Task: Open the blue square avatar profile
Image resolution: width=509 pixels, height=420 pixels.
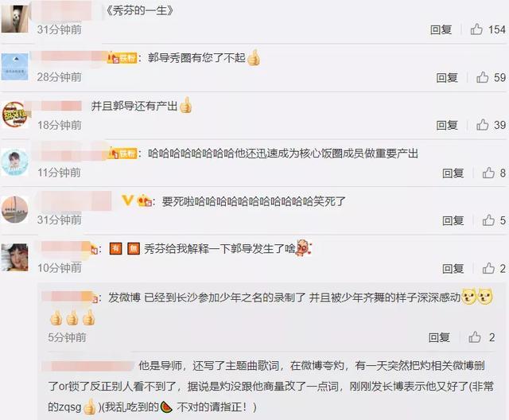Action: [x=15, y=67]
